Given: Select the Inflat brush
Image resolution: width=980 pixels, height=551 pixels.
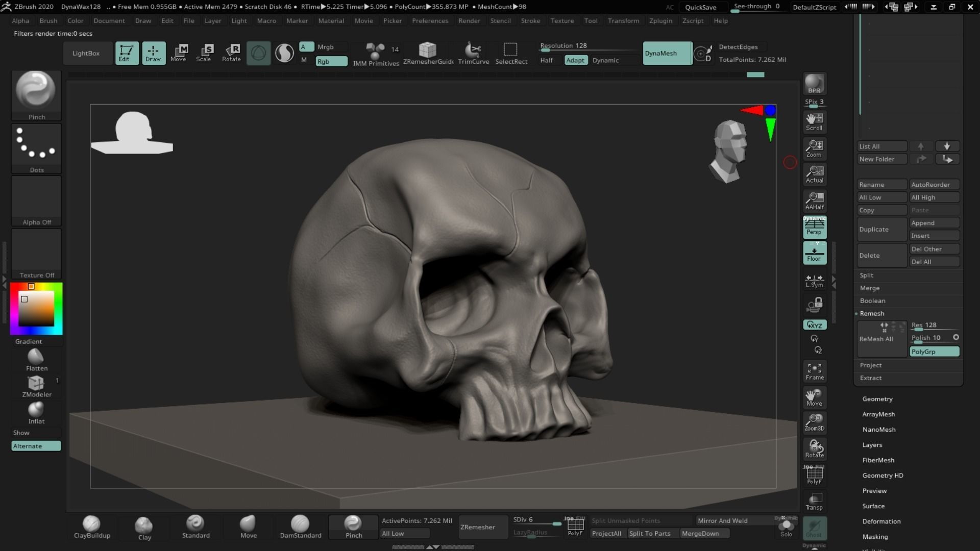Looking at the screenshot, I should click(x=36, y=413).
